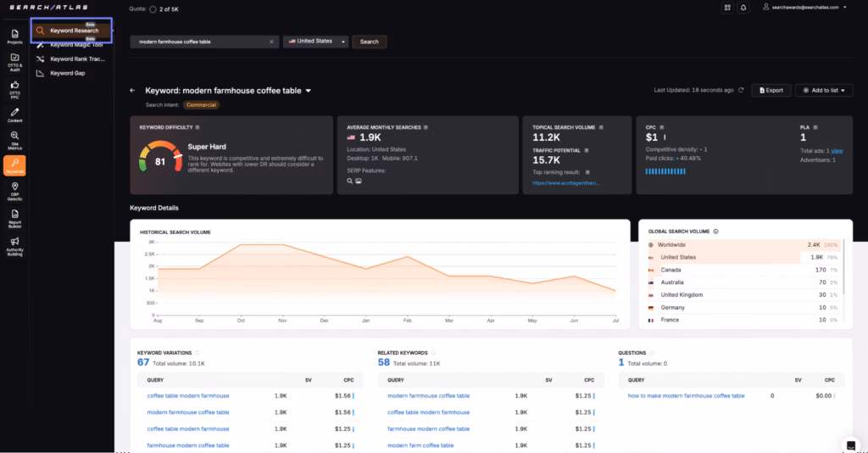Click the notifications bell icon
868x453 pixels.
pyautogui.click(x=743, y=8)
